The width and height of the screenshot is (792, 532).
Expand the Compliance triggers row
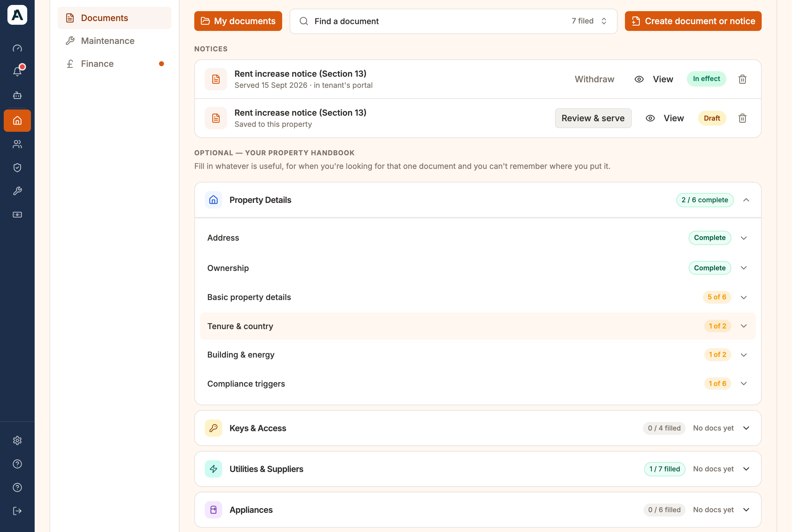[743, 384]
